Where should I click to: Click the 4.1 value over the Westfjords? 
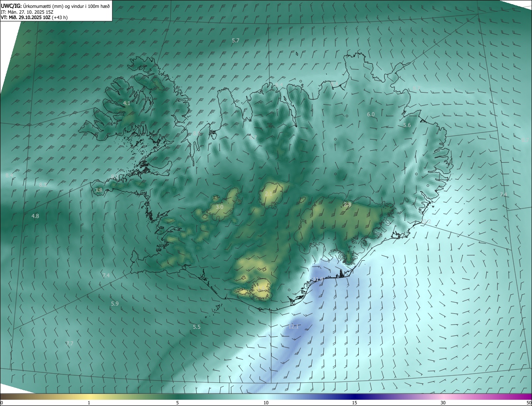pyautogui.click(x=127, y=103)
